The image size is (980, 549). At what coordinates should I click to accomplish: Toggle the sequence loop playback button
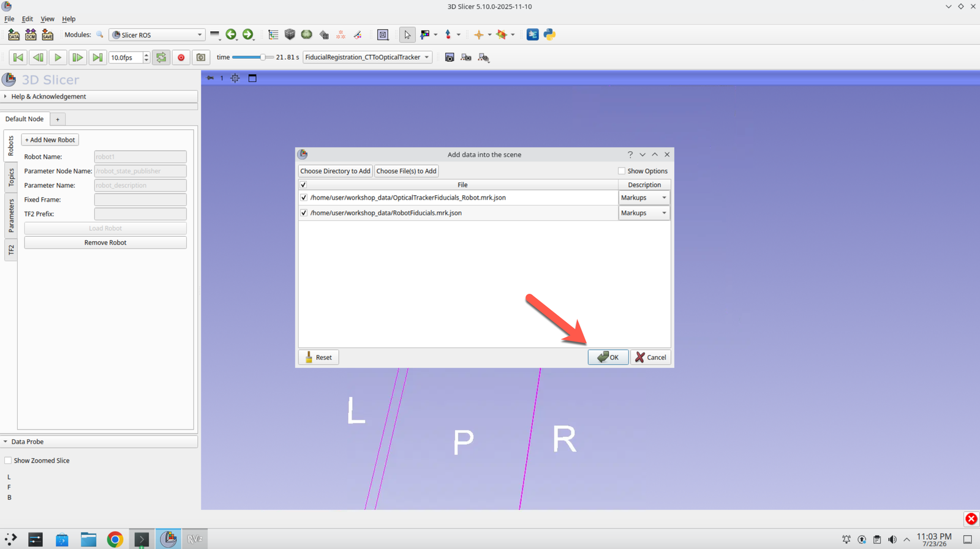coord(161,58)
